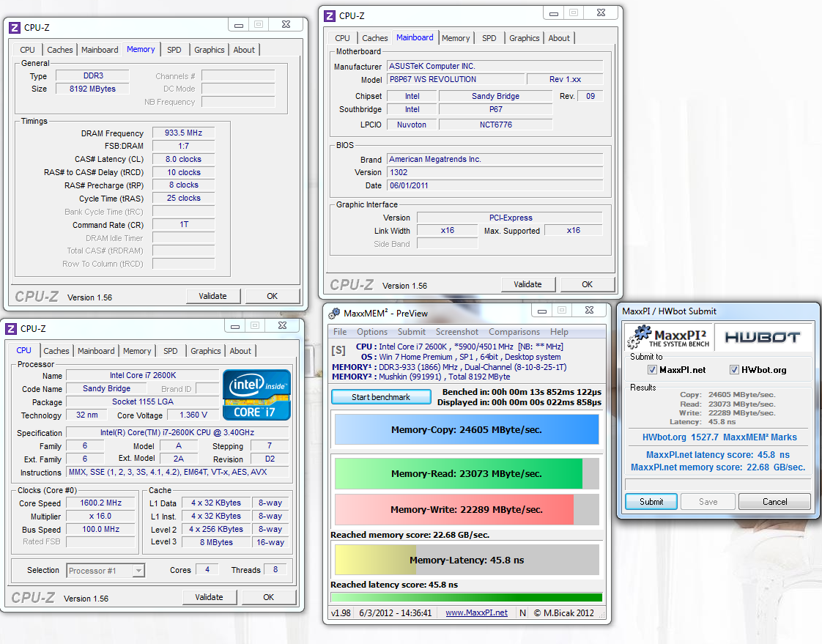Click the Memory-Write result bar
Screen dimensions: 822x644
[467, 510]
